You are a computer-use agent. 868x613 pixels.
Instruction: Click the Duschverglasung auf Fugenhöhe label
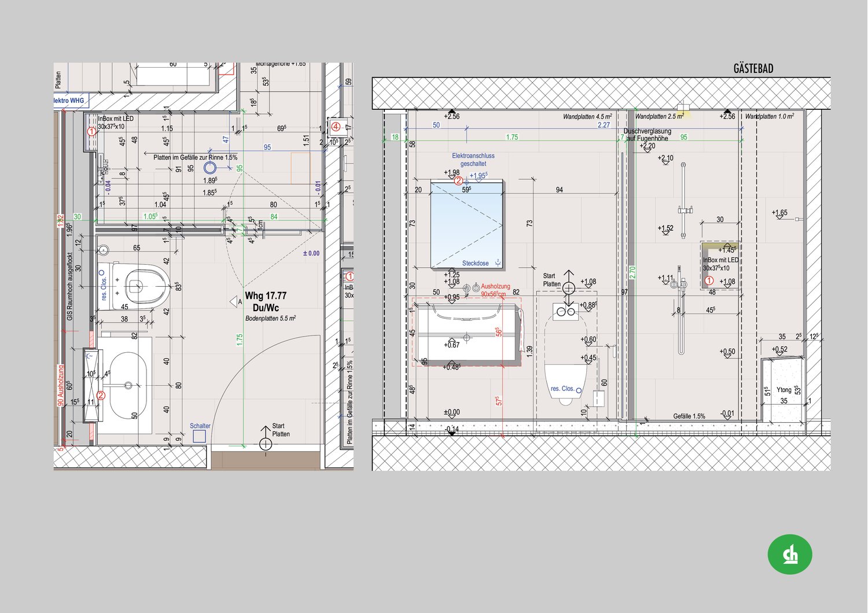pyautogui.click(x=646, y=134)
